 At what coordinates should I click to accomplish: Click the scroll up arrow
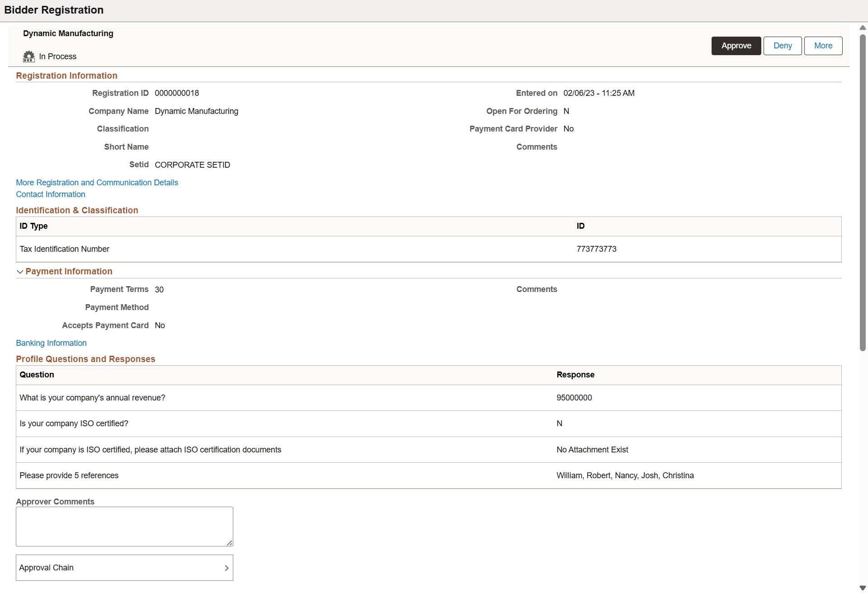coord(862,28)
